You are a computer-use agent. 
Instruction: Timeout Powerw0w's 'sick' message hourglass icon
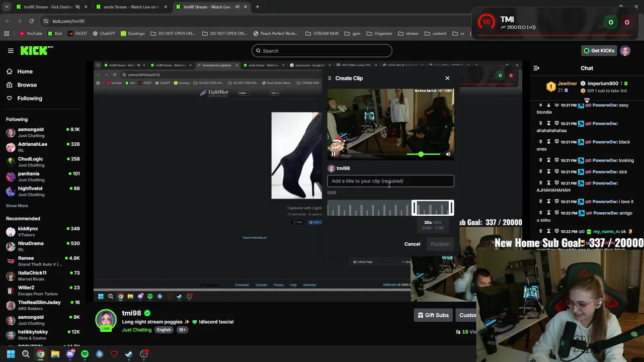548,171
